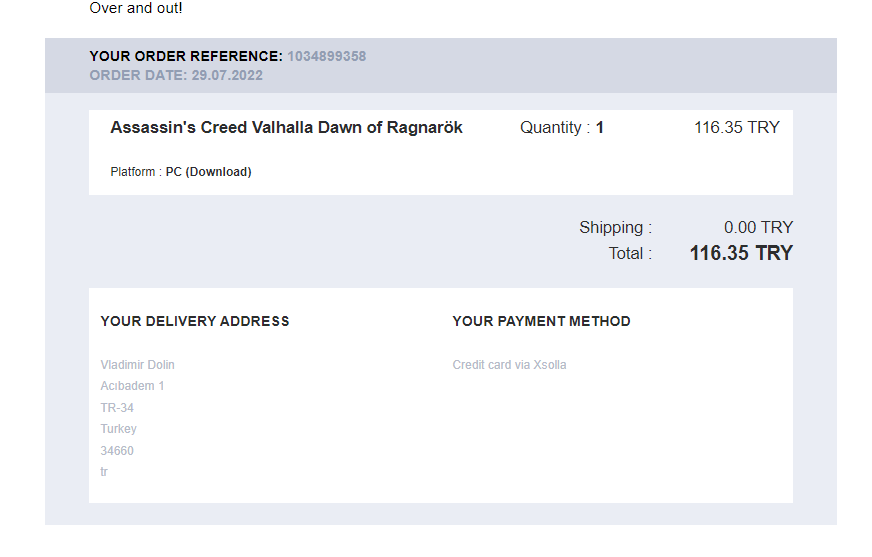
Task: Click the "Total :" label
Action: click(x=630, y=254)
